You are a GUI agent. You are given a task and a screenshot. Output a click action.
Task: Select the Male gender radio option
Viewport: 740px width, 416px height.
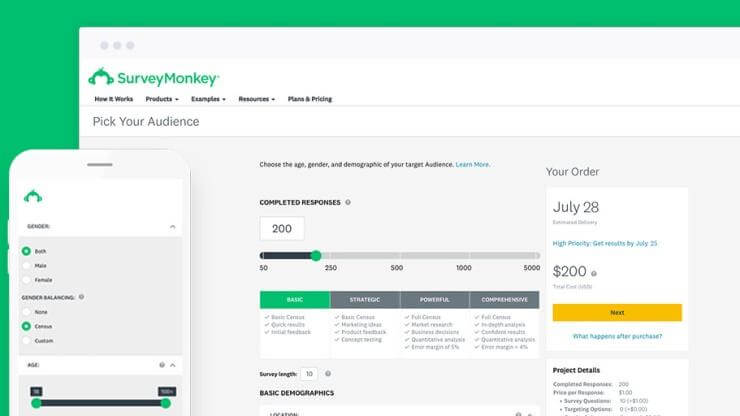pyautogui.click(x=26, y=266)
